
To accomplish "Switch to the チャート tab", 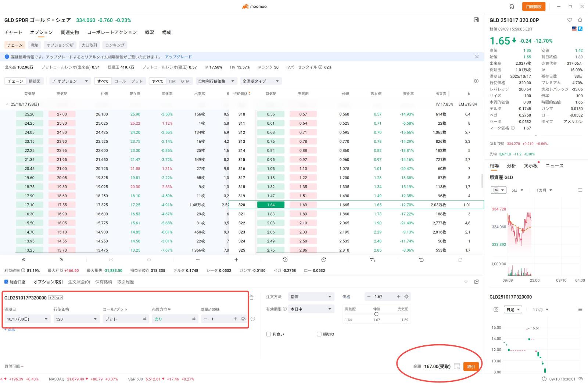I will point(13,32).
